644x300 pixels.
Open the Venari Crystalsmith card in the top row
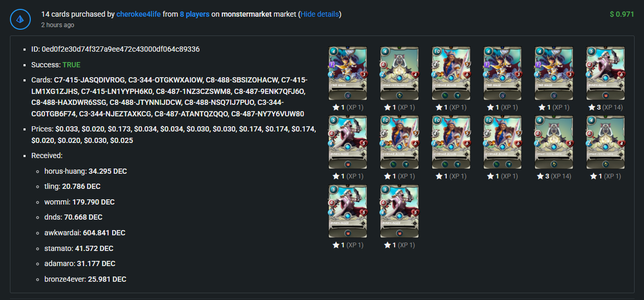click(399, 73)
